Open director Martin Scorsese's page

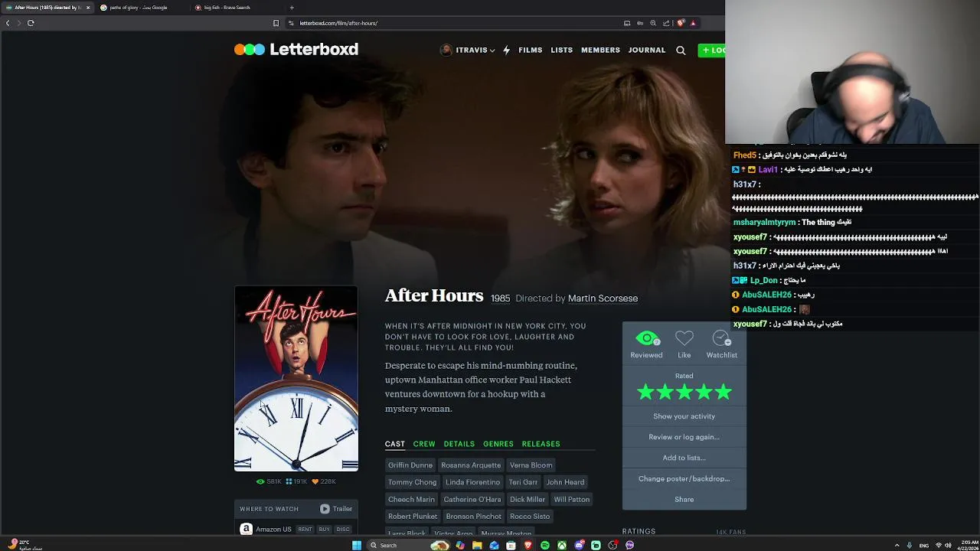pyautogui.click(x=603, y=298)
